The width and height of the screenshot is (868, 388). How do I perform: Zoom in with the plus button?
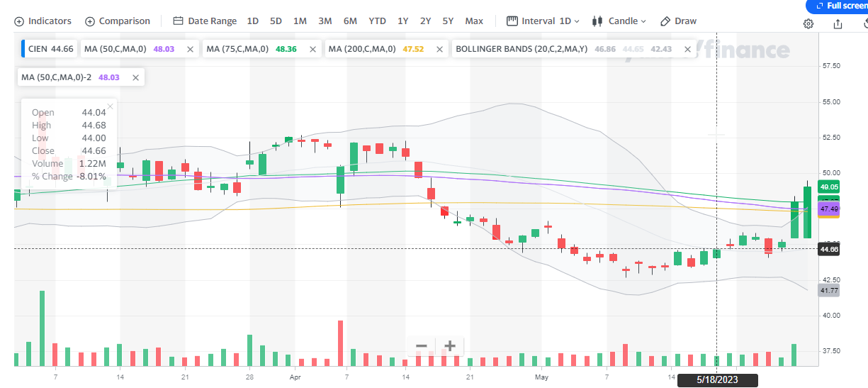point(449,346)
